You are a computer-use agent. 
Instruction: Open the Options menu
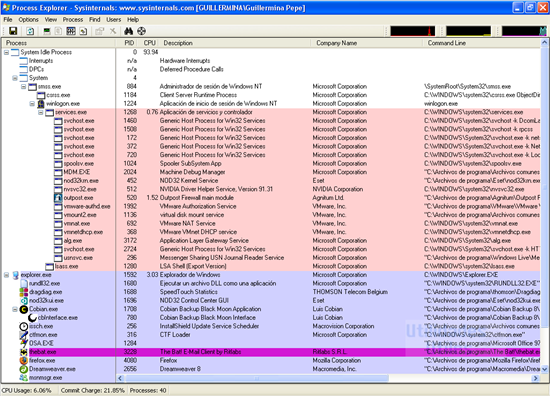click(x=28, y=20)
